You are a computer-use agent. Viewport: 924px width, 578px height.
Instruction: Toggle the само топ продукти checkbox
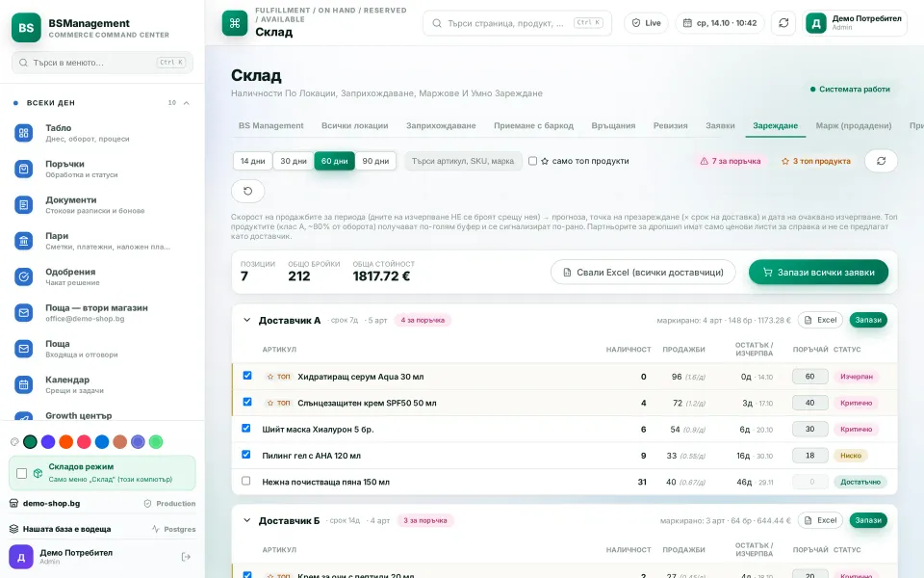tap(532, 161)
